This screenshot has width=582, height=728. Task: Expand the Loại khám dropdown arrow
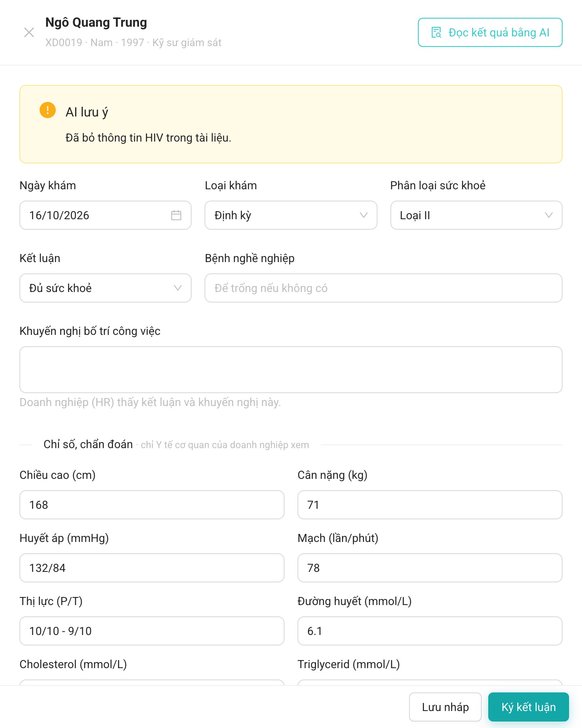pyautogui.click(x=364, y=215)
